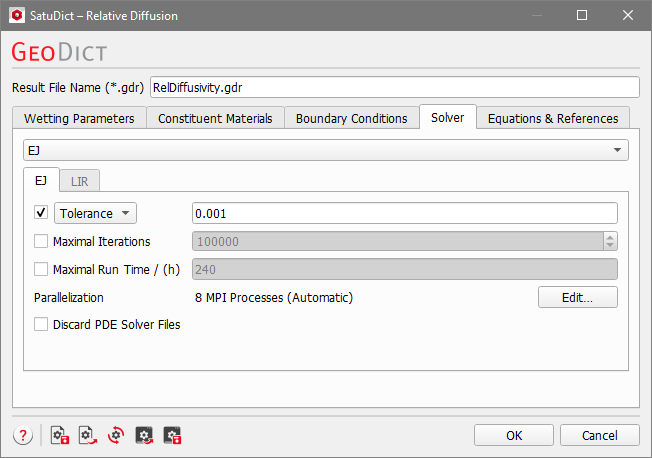Click '8 MPI Processes (Automatic)' text
Screen dimensions: 652x458
pyautogui.click(x=274, y=297)
